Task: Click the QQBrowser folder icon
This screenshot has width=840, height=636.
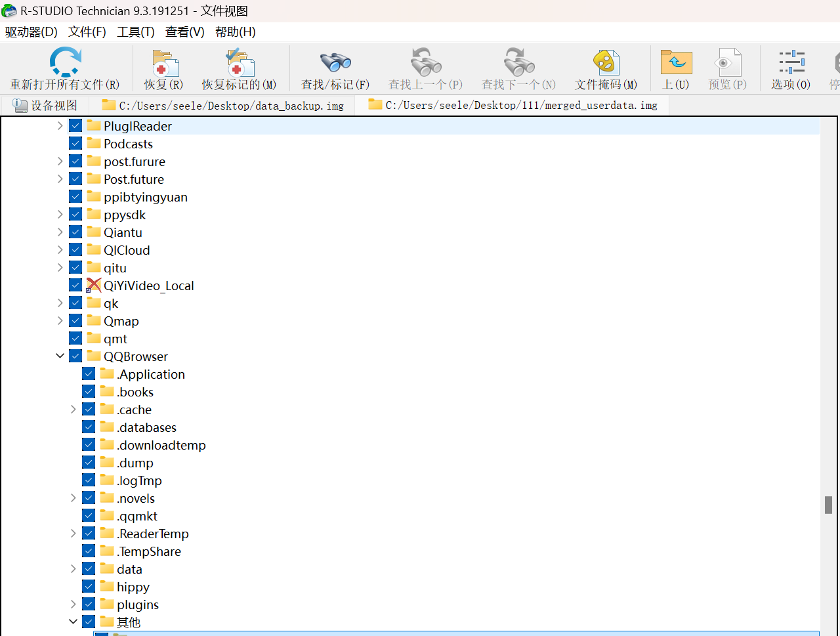Action: click(x=93, y=356)
